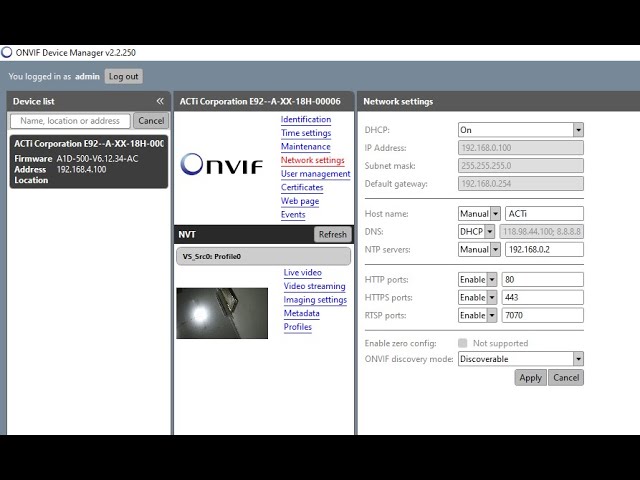Select ACTi Corporation device in list
This screenshot has height=480, width=640.
point(89,162)
